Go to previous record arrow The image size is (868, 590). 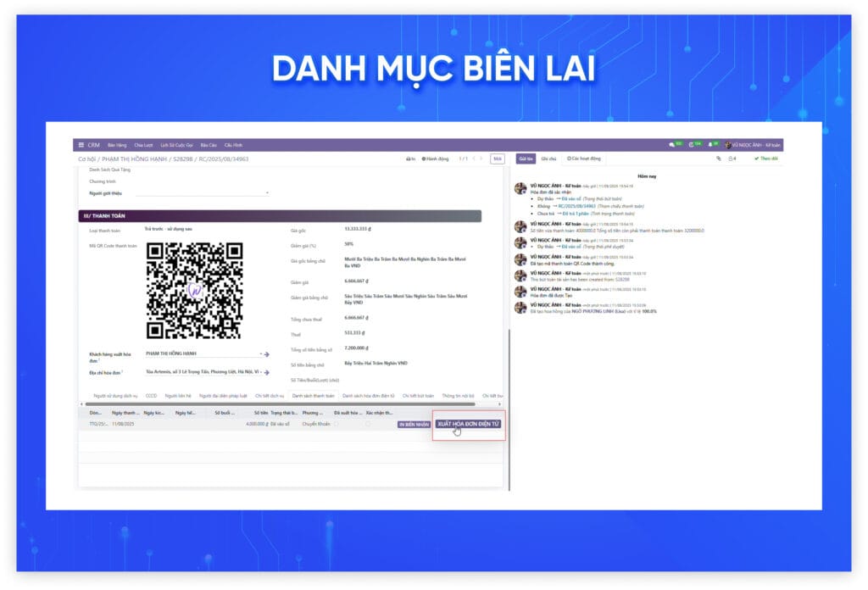tap(474, 159)
